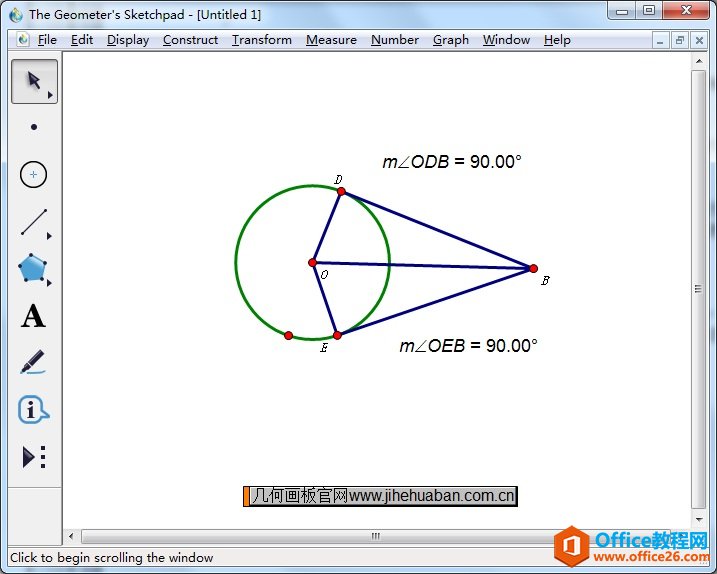This screenshot has height=574, width=717.
Task: Click the horizontal scrollbar left arrow
Action: tap(71, 536)
